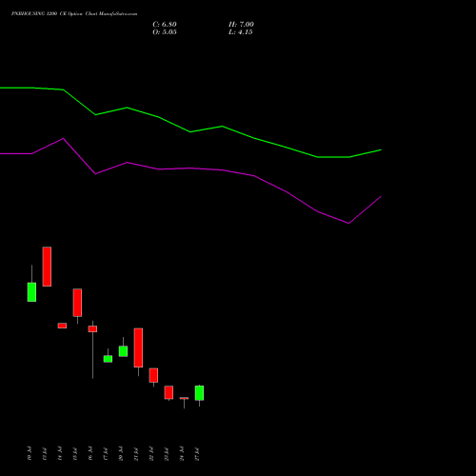Click the 10 Jul date axis label
Viewport: 476px width, 476px height.
[30, 453]
